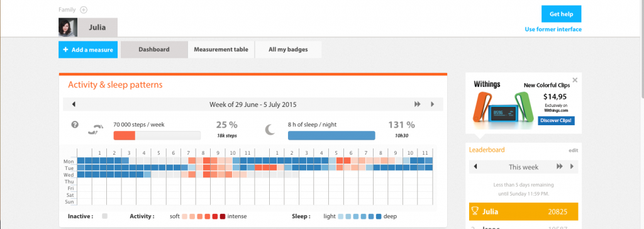Click the 'Activity & sleep patterns' heading
Image resolution: width=644 pixels, height=229 pixels.
coord(116,85)
